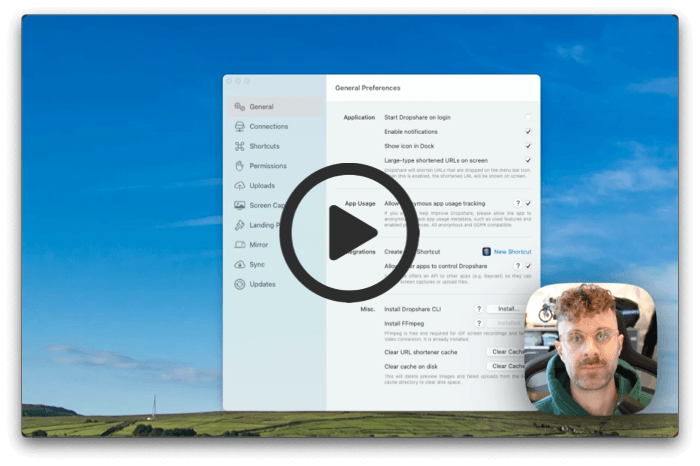700x466 pixels.
Task: Switch to the Updates preferences pane
Action: pos(262,284)
